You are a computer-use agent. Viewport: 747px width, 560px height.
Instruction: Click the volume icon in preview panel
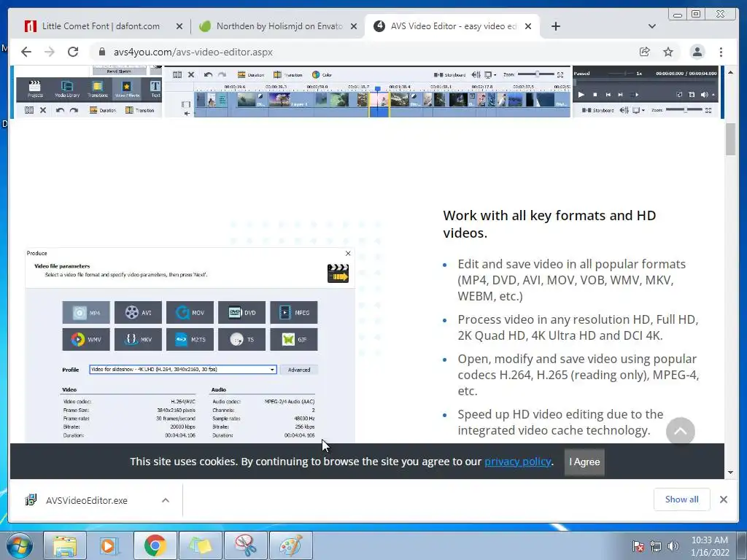[705, 95]
